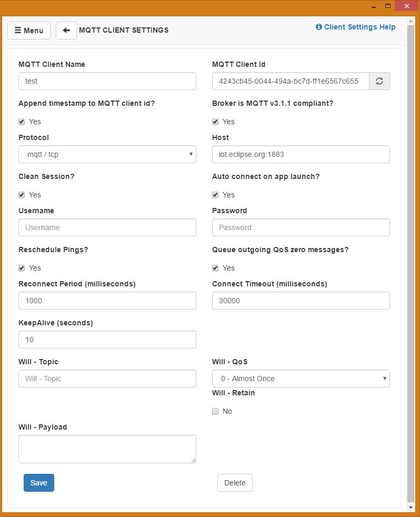Enable the Will - Retain checkbox
The width and height of the screenshot is (420, 517).
click(x=215, y=411)
